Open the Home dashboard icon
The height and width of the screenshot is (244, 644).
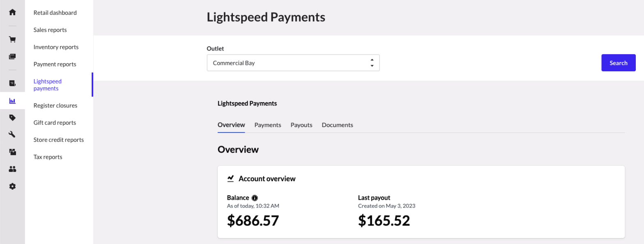click(12, 12)
